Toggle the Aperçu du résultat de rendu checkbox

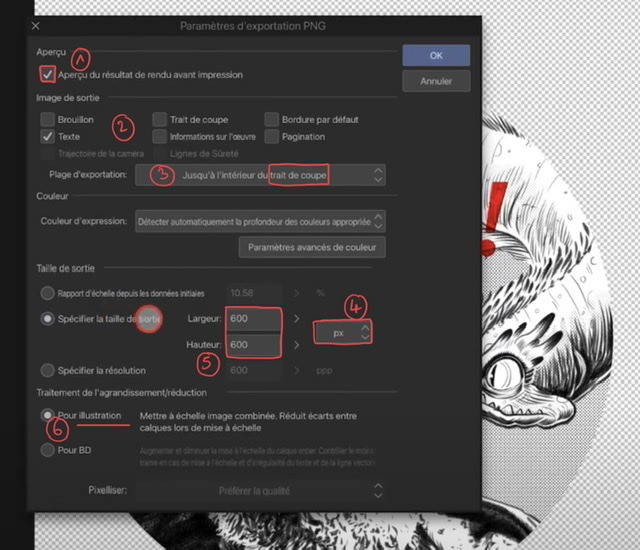coord(47,74)
